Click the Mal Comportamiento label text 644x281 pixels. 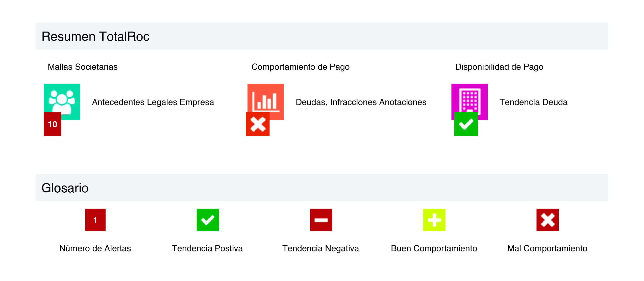click(x=547, y=248)
